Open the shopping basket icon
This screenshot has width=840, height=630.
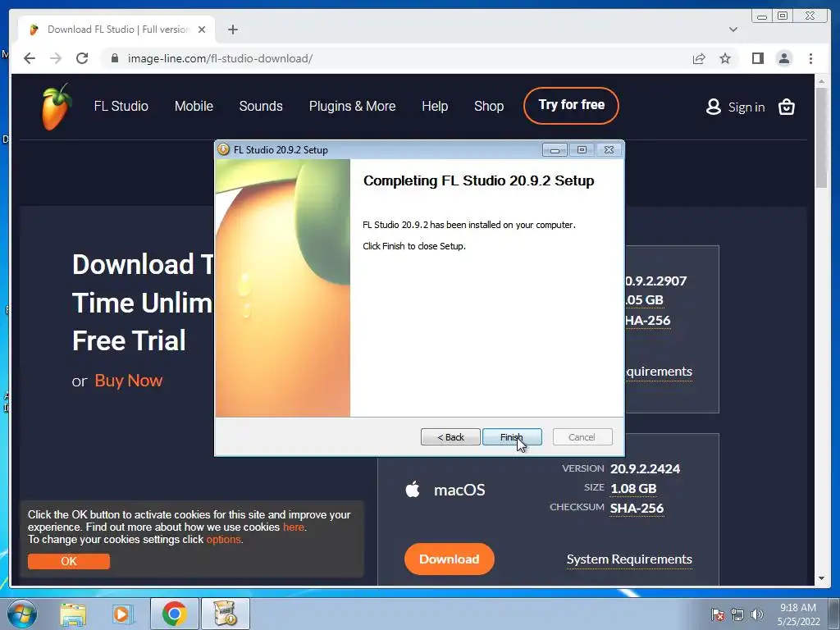coord(786,107)
